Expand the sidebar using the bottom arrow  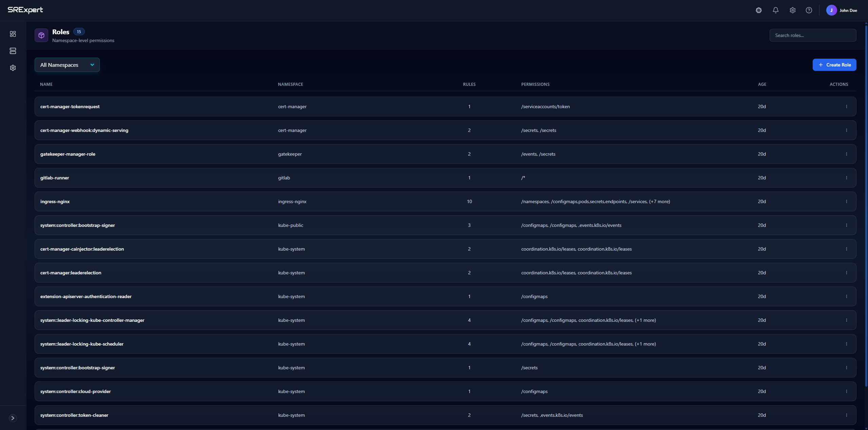[x=13, y=418]
